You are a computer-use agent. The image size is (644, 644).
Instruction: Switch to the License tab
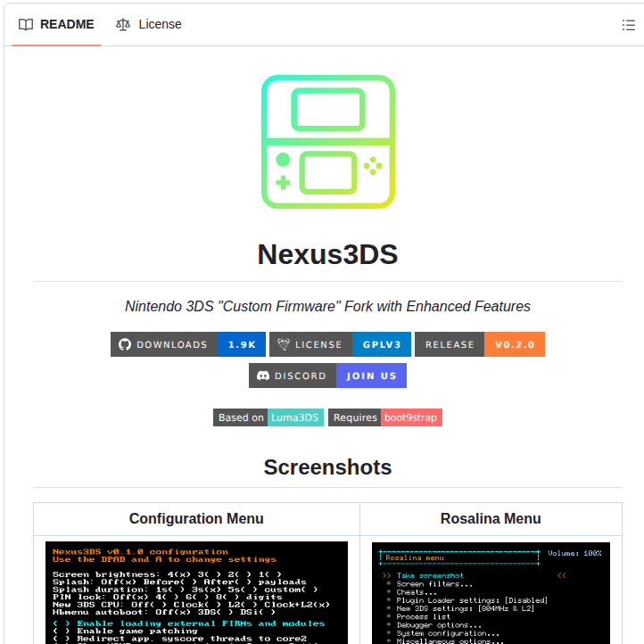tap(149, 25)
